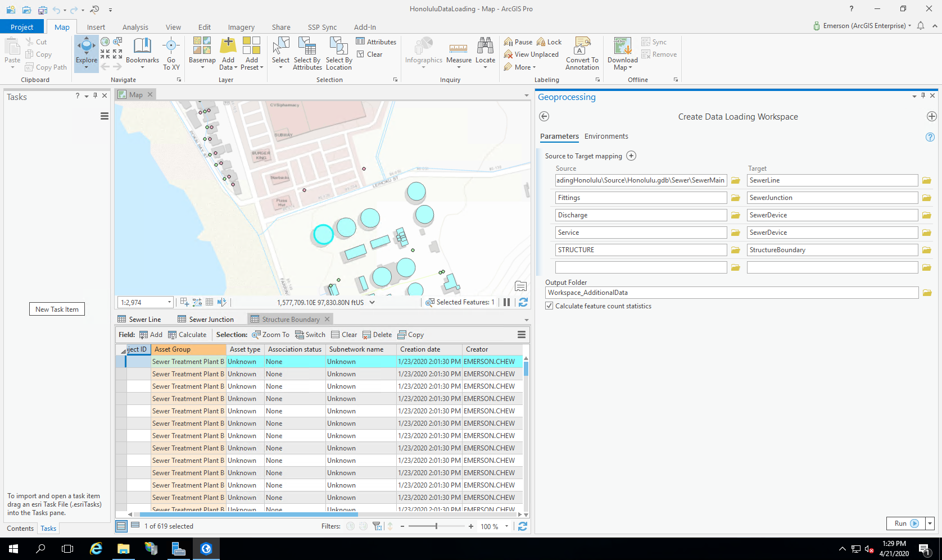Viewport: 942px width, 560px height.
Task: Open the table zoom percentage dropdown
Action: 506,526
